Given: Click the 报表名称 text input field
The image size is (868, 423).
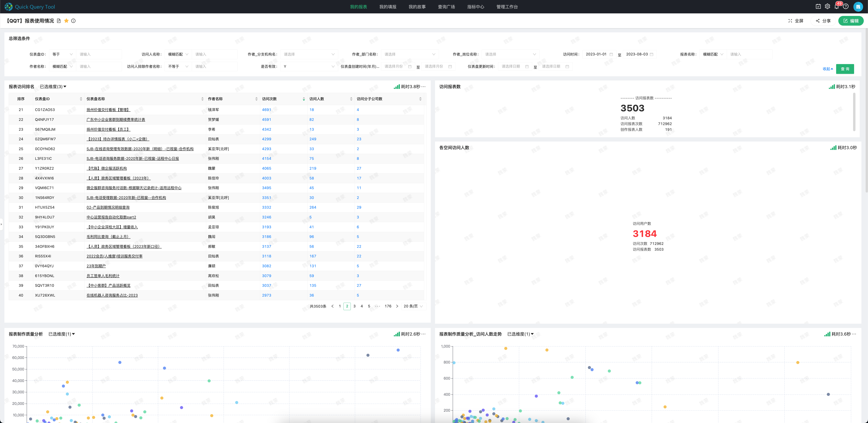Looking at the screenshot, I should [x=749, y=54].
